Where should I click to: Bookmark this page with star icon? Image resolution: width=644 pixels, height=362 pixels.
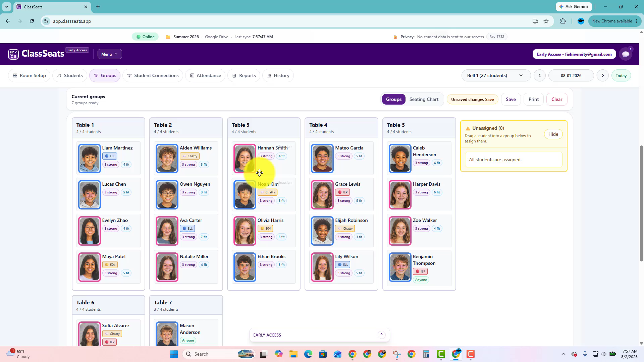546,21
